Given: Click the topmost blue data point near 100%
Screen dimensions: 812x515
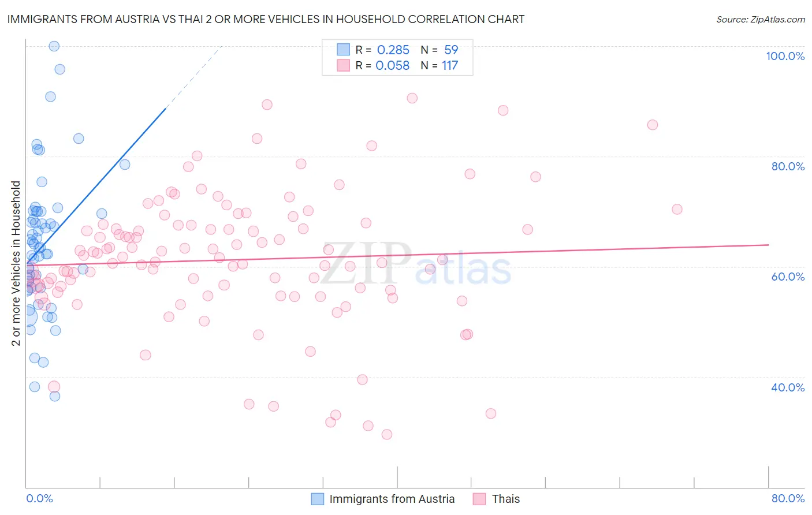Looking at the screenshot, I should click(x=54, y=46).
